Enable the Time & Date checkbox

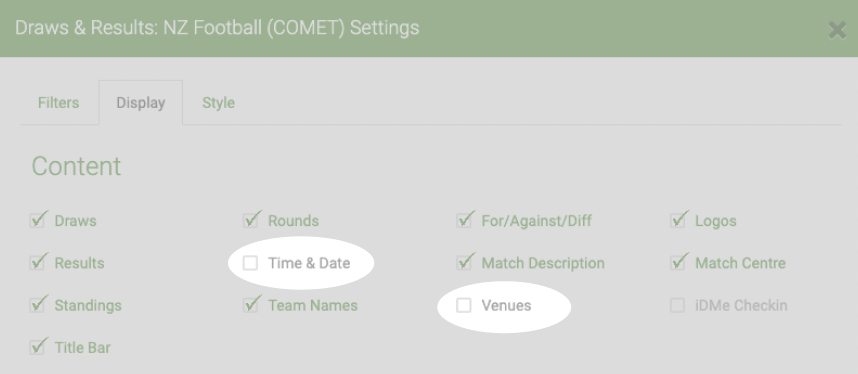[251, 263]
